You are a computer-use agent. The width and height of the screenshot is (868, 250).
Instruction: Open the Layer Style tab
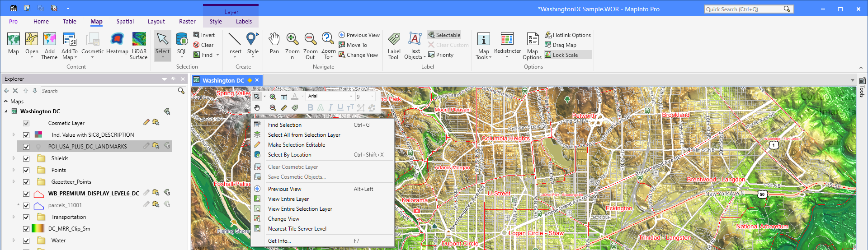tap(216, 21)
